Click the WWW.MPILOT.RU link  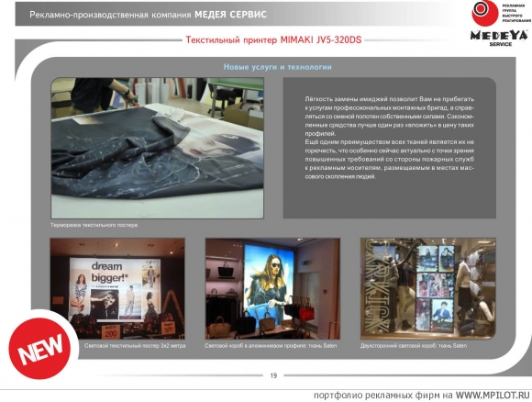point(493,396)
